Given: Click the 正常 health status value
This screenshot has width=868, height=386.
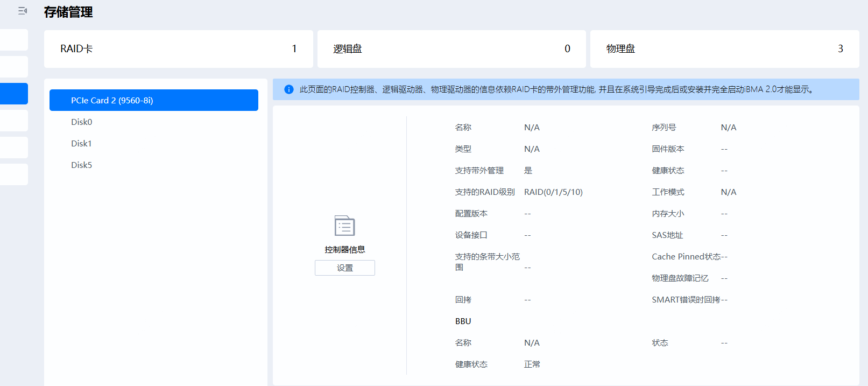Looking at the screenshot, I should [x=532, y=364].
